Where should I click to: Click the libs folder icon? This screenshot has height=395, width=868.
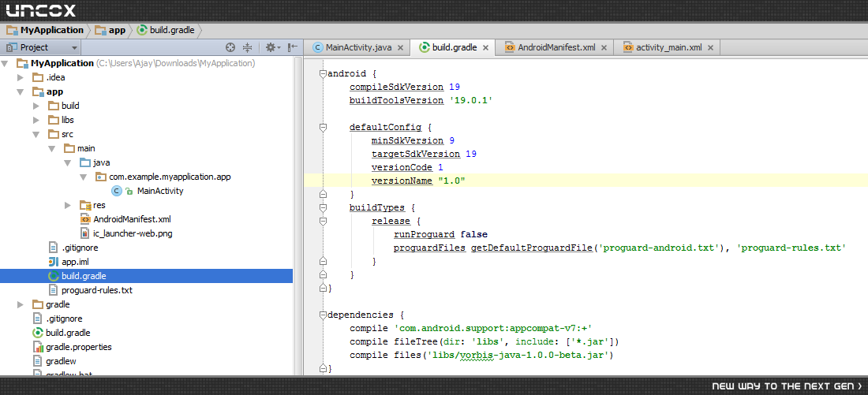tap(53, 120)
